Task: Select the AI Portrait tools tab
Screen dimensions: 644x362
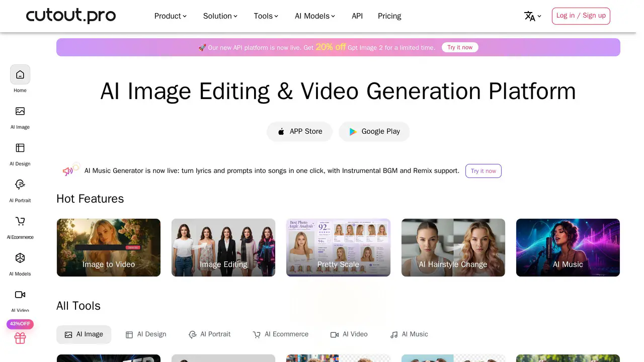Action: [x=210, y=334]
